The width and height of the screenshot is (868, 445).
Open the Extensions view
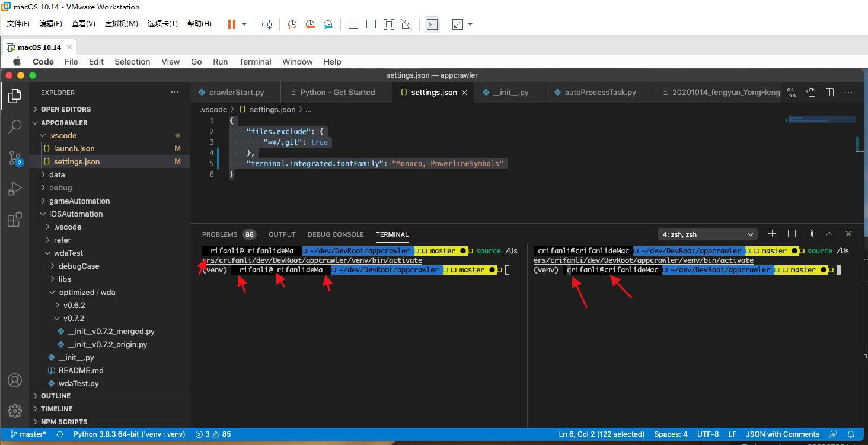(15, 220)
